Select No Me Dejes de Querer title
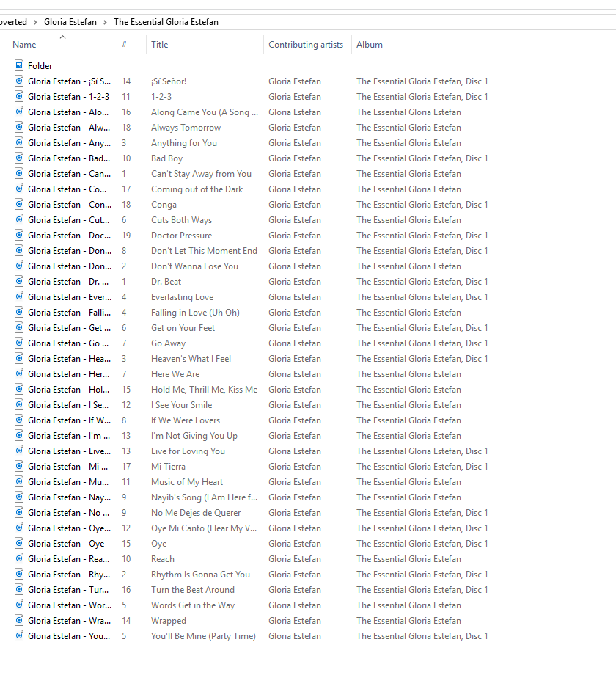The image size is (616, 678). [196, 513]
